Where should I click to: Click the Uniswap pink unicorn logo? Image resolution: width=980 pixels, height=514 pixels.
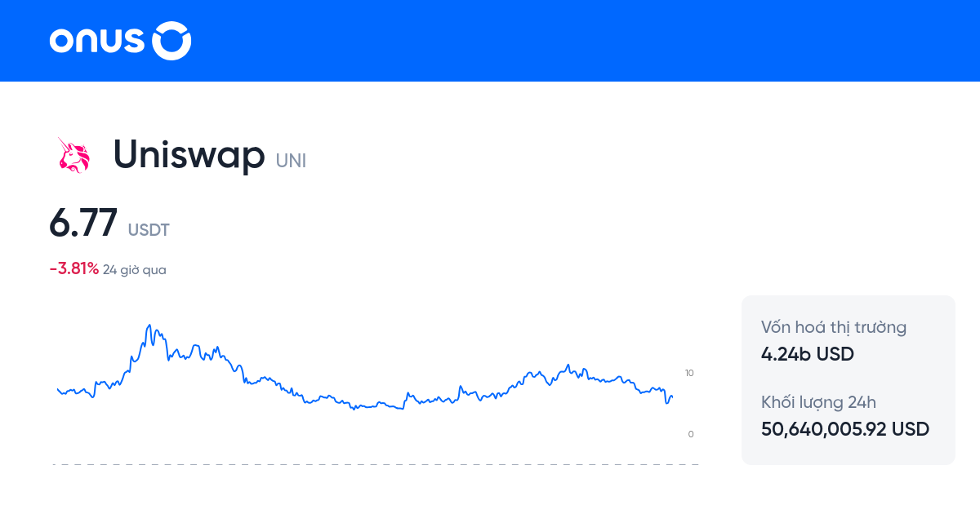click(x=73, y=155)
